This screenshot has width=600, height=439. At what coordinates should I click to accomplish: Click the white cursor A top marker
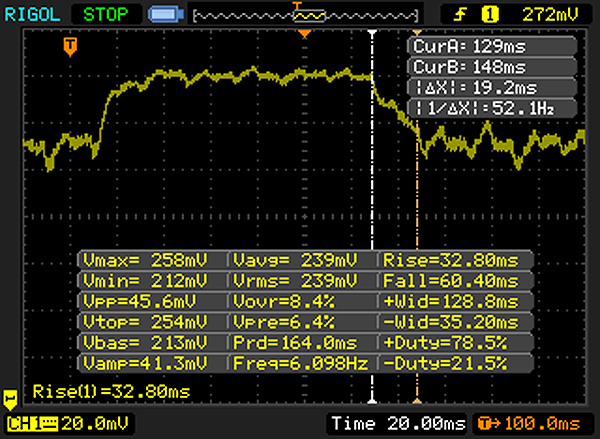tap(372, 34)
